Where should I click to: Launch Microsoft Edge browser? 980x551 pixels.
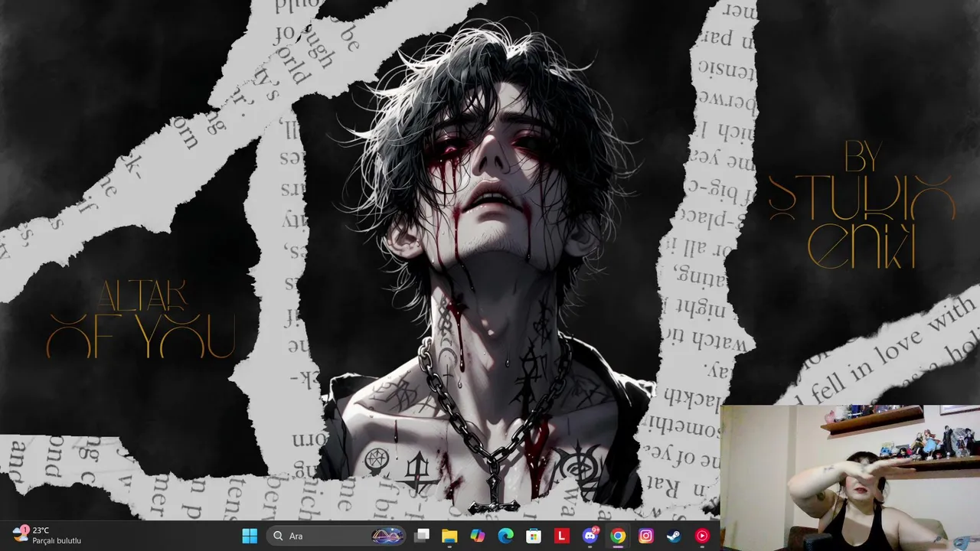coord(505,536)
